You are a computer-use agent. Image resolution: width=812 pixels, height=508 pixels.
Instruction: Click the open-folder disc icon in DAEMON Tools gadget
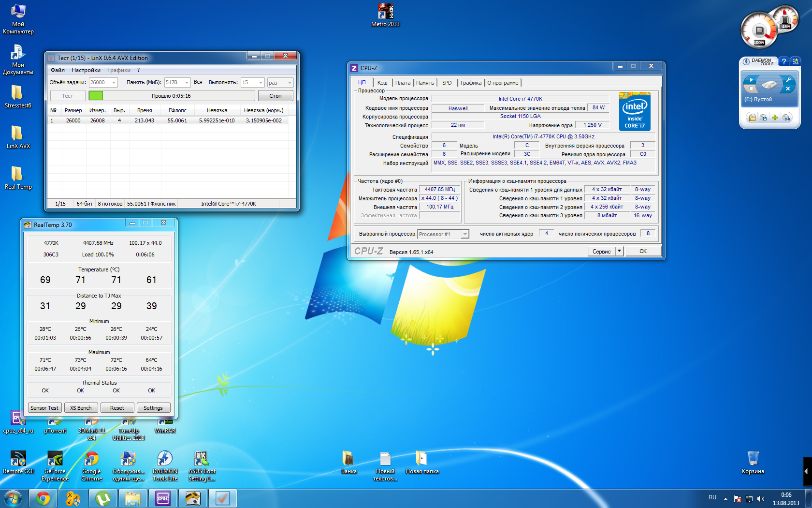click(753, 118)
